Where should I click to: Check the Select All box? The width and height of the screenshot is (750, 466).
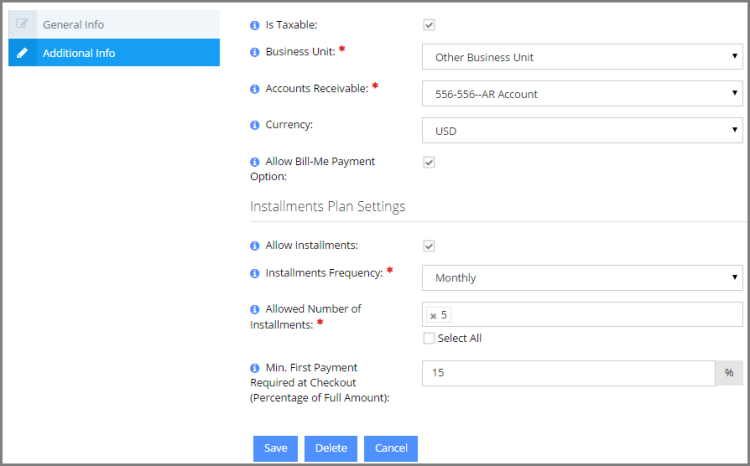coord(429,338)
